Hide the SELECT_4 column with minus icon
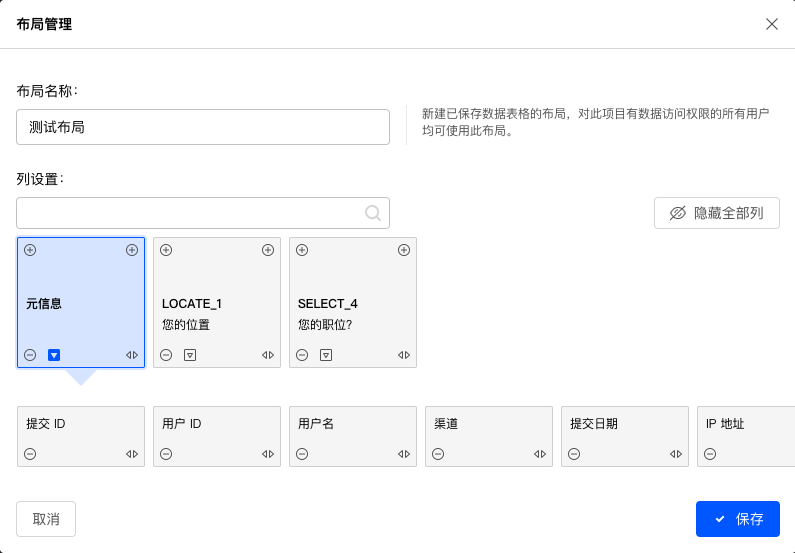This screenshot has width=795, height=553. click(x=302, y=355)
